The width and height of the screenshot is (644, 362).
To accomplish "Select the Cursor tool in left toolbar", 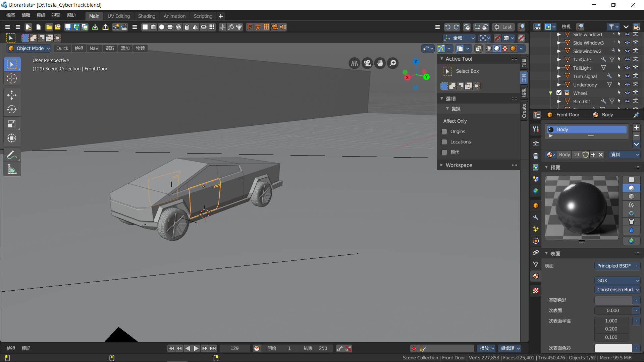I will click(12, 78).
